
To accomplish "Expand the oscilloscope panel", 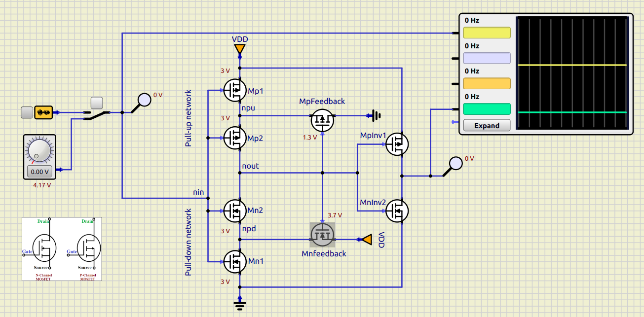I will 487,126.
